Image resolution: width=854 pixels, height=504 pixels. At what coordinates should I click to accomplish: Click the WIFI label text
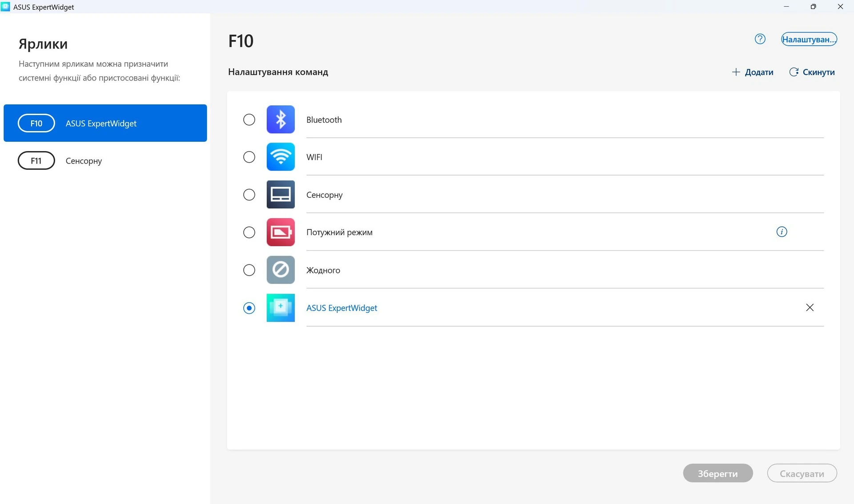314,157
